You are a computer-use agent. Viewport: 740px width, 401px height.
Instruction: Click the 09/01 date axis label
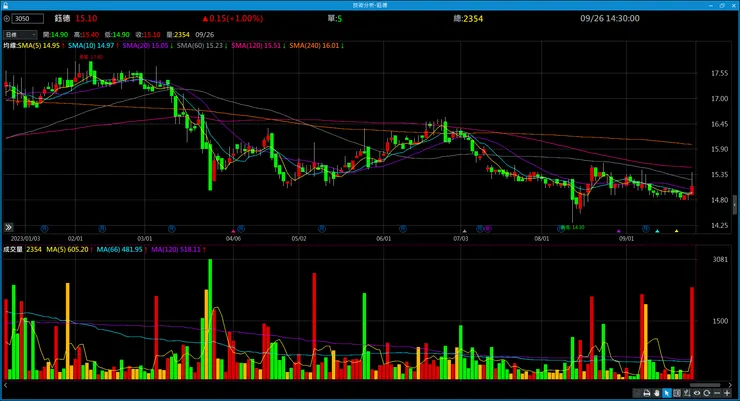[x=626, y=239]
